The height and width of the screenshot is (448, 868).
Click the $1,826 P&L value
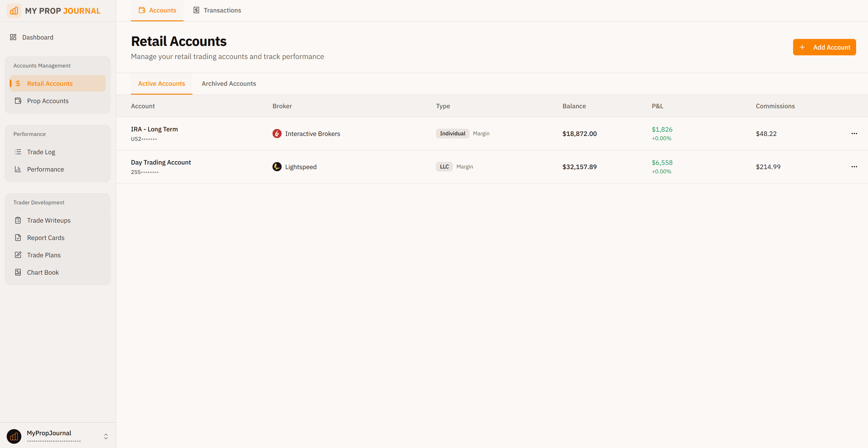[x=662, y=129]
